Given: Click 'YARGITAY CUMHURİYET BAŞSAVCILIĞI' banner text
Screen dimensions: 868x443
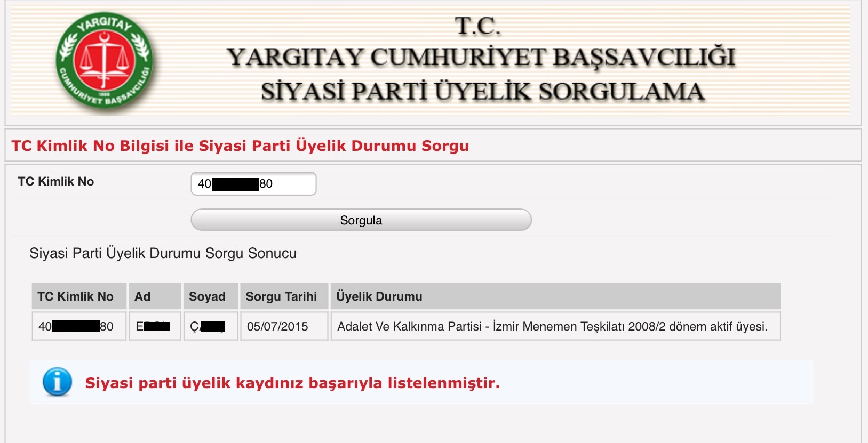Looking at the screenshot, I should tap(481, 58).
